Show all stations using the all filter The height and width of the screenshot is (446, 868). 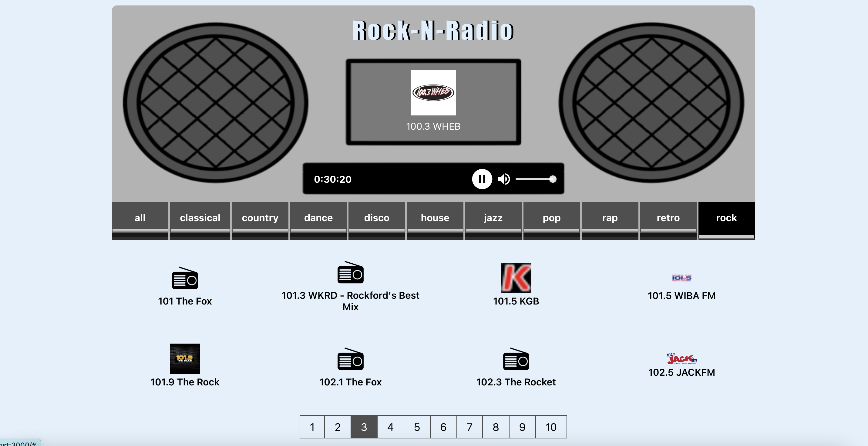[x=140, y=218]
